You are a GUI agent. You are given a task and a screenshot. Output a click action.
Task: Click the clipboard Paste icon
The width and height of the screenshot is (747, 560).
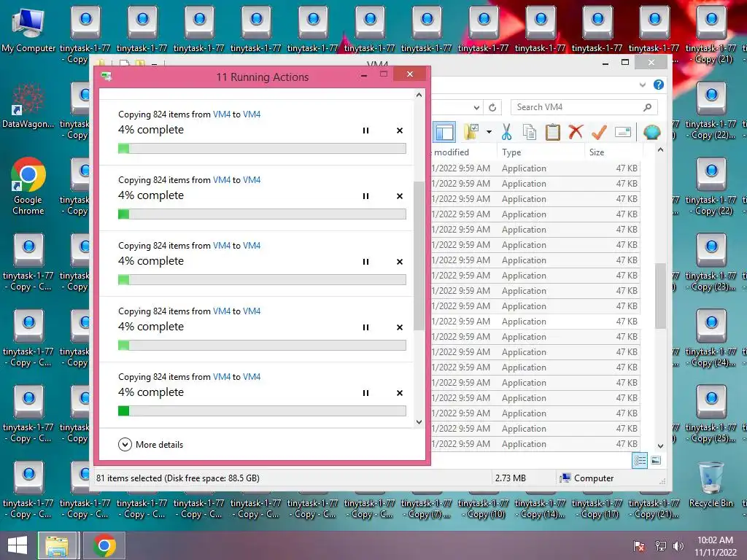(x=553, y=132)
